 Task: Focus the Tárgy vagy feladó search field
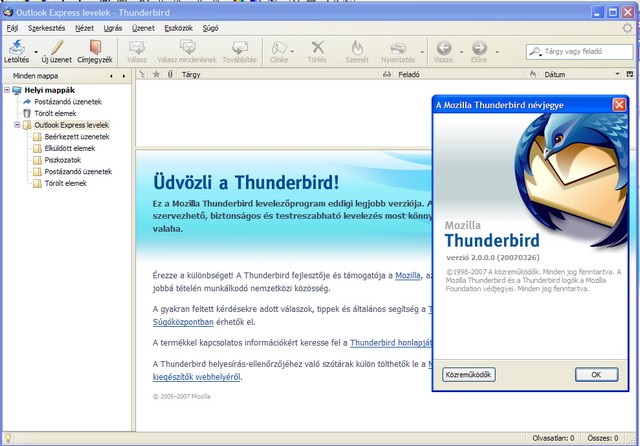pos(579,51)
